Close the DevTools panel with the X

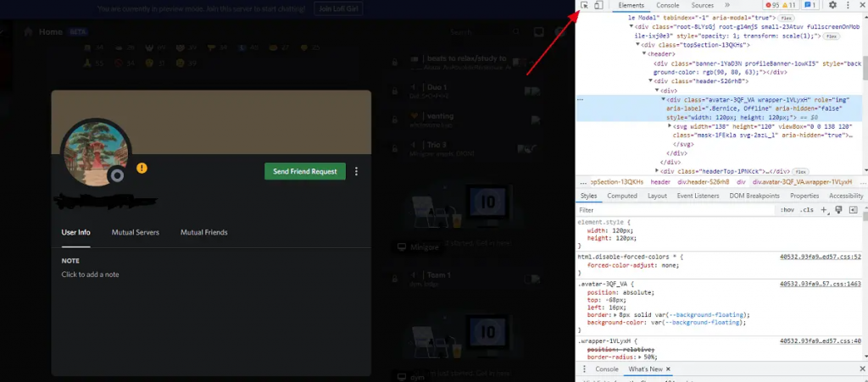pyautogui.click(x=861, y=5)
